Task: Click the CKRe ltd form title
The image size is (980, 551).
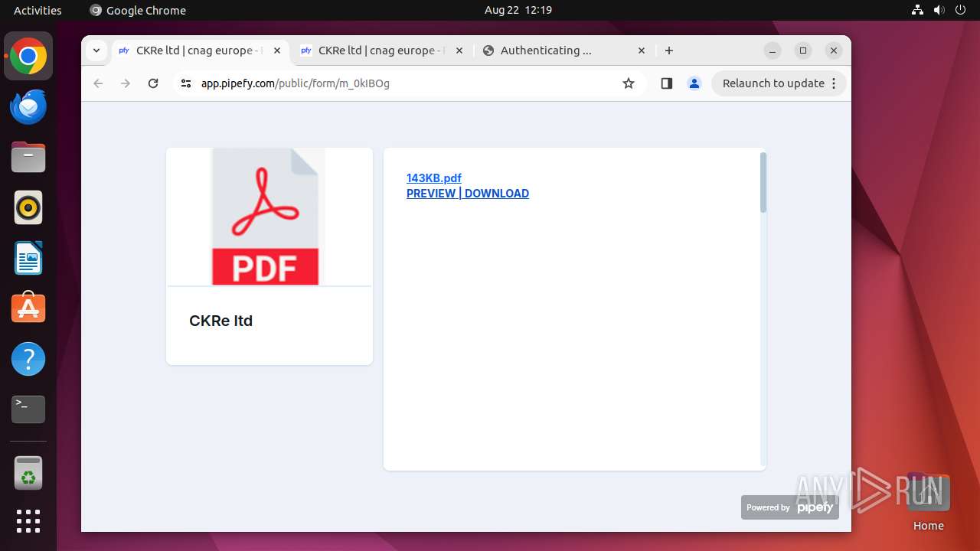Action: [x=220, y=321]
